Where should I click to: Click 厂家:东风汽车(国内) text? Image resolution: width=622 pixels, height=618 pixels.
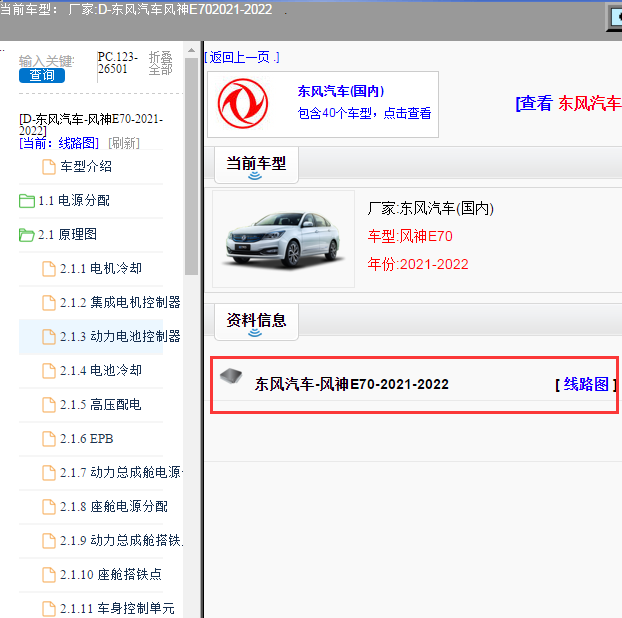[430, 208]
